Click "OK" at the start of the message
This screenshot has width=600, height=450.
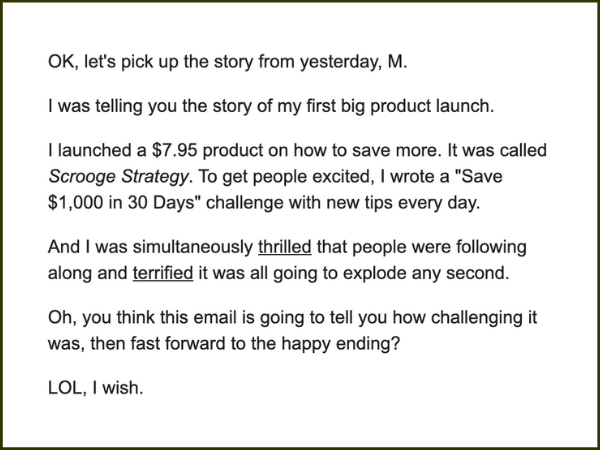(x=58, y=62)
